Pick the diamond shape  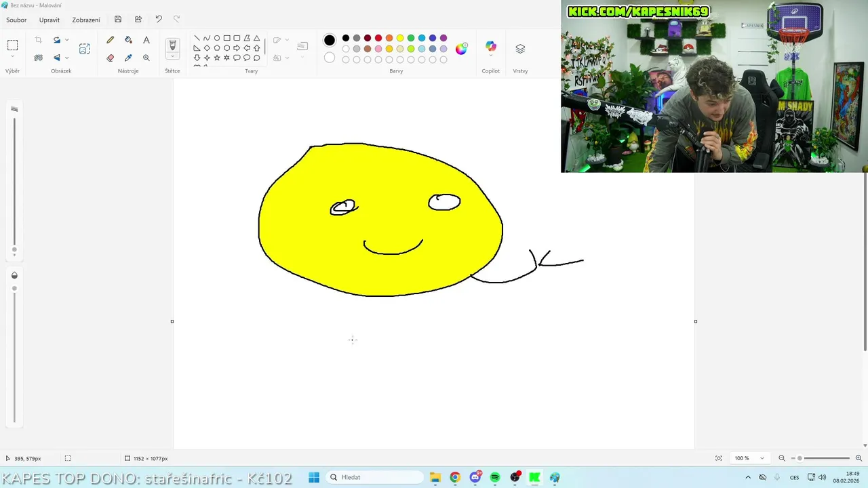207,48
